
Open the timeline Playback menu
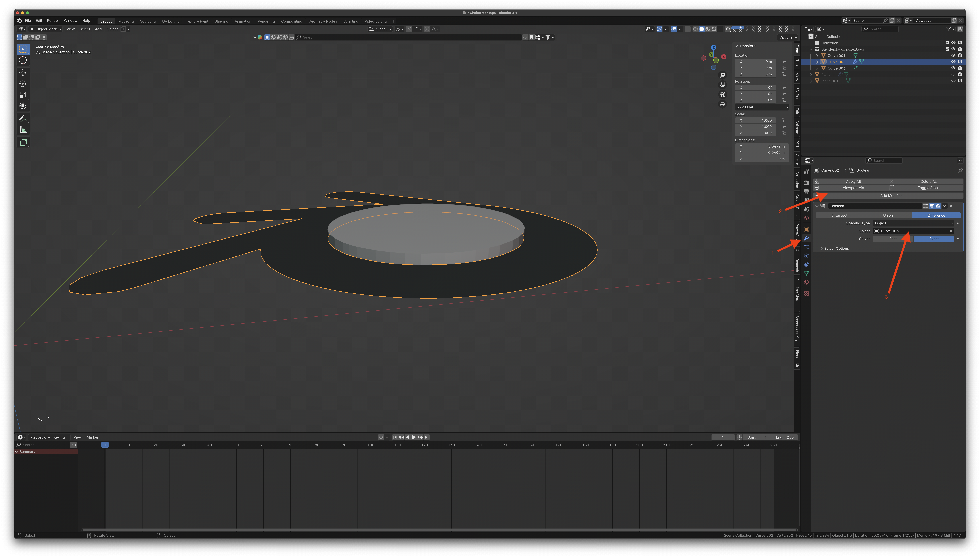(x=40, y=437)
